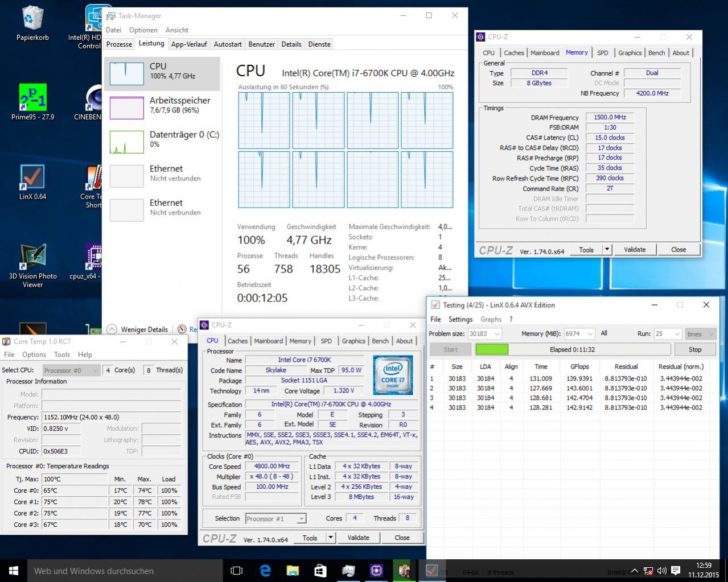Screen dimensions: 728x582
Task: Select Datenträger 0 (C:) in Task-Manager sidebar
Action: (x=162, y=142)
